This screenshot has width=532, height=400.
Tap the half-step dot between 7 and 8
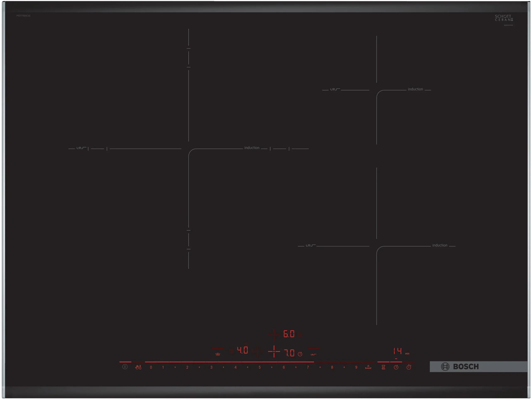pyautogui.click(x=320, y=367)
